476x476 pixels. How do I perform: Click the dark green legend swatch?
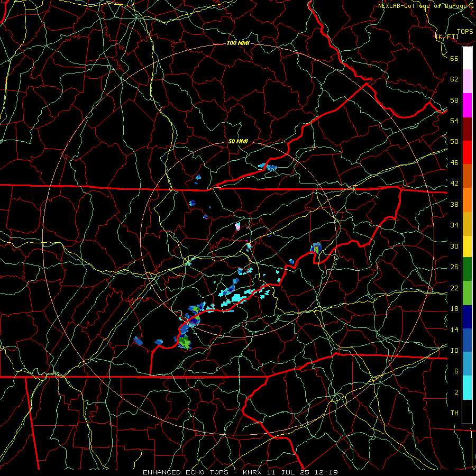467,269
